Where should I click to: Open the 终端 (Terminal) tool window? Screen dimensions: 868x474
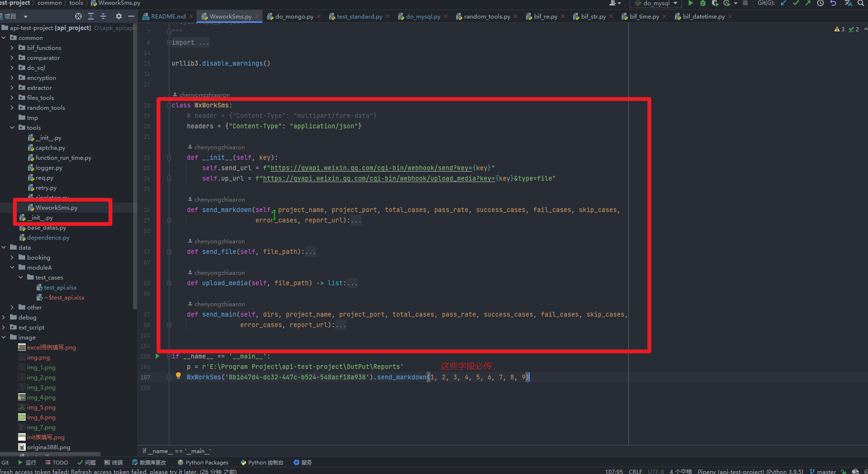tap(114, 463)
